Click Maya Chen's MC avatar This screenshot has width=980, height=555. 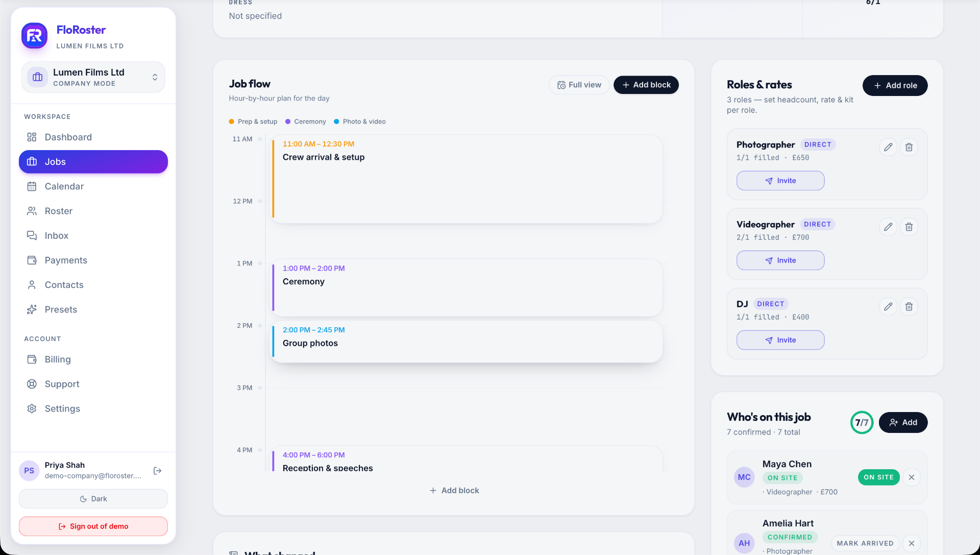click(744, 477)
